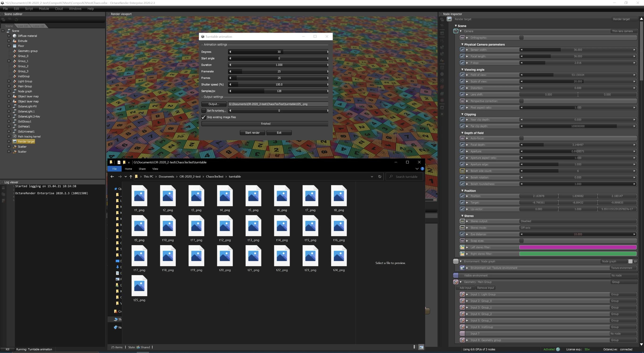The image size is (644, 353).
Task: Click the Add input button
Action: click(x=465, y=288)
